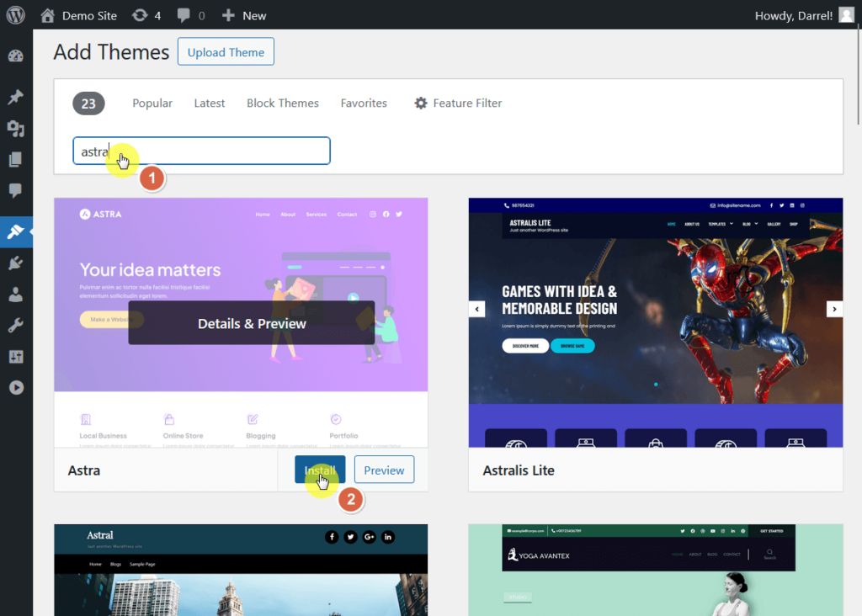Open Dashboard from the sidebar
862x616 pixels.
[16, 56]
